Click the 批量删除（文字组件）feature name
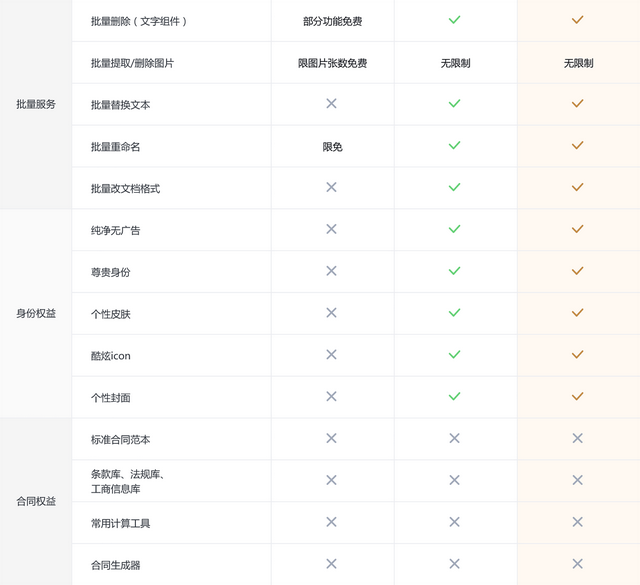Image resolution: width=640 pixels, height=585 pixels. tap(139, 21)
